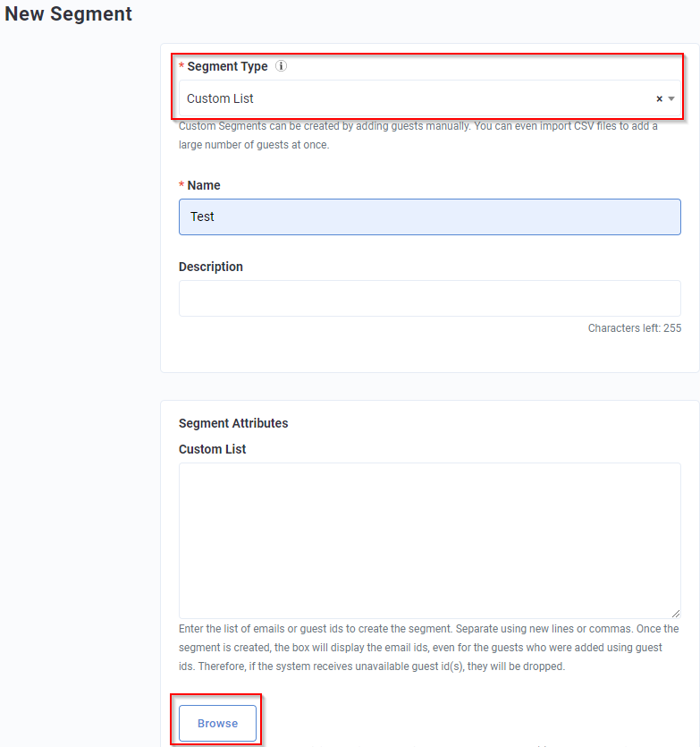Click the dropdown caret next to the x icon
This screenshot has height=747, width=700.
671,98
